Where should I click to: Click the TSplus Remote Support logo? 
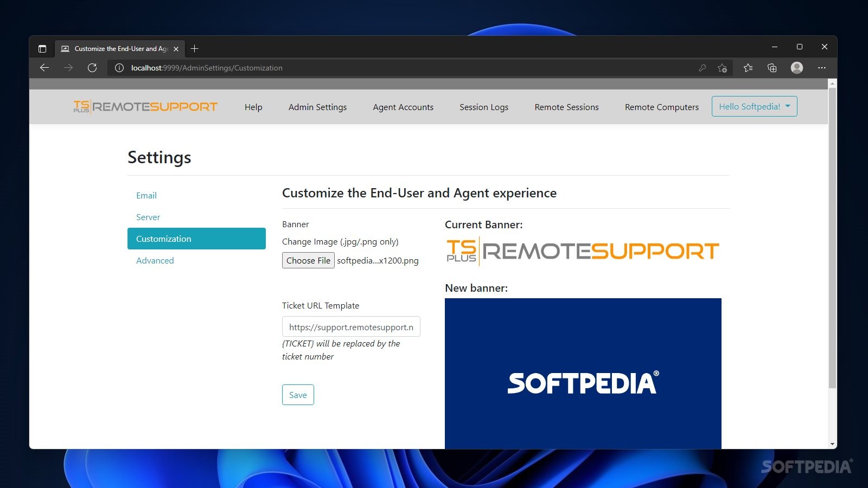[145, 107]
